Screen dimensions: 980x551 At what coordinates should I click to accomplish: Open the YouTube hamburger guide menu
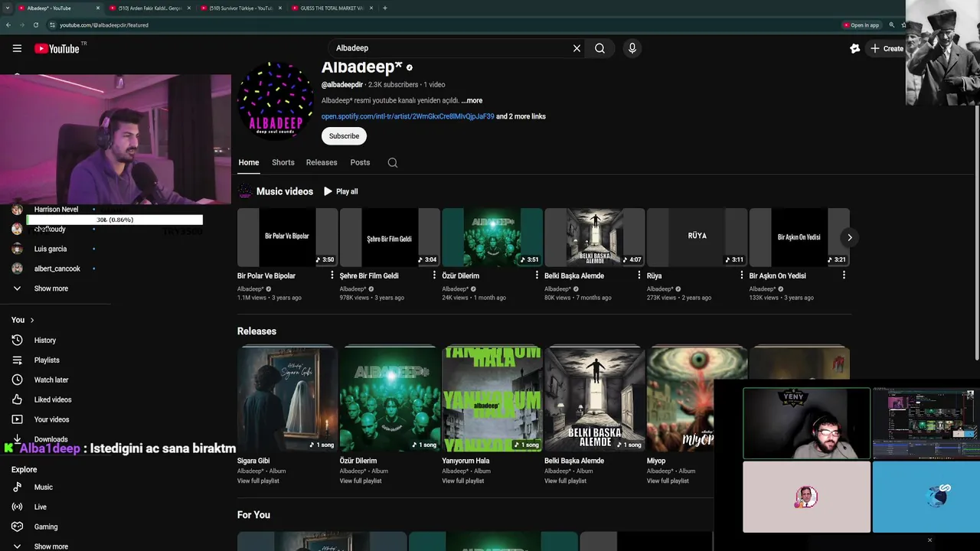17,48
